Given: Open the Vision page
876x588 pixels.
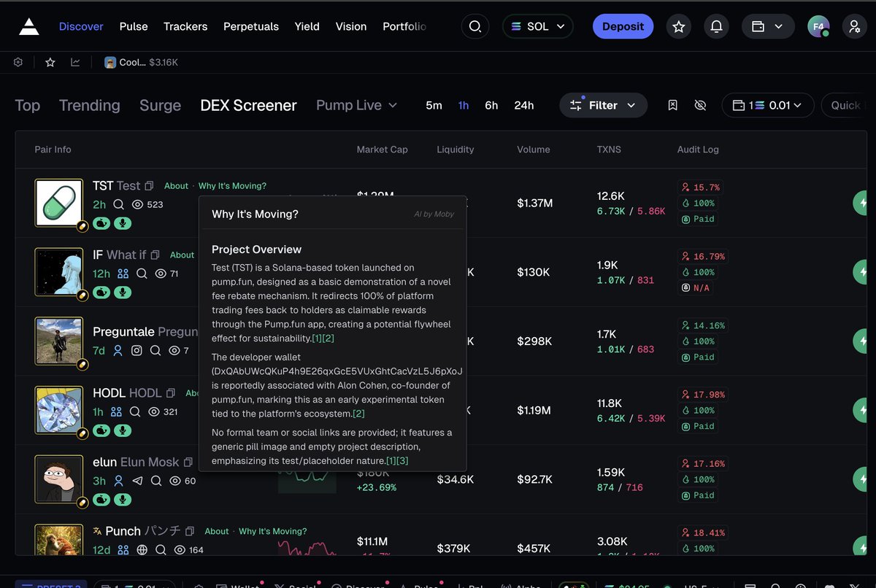Looking at the screenshot, I should 351,26.
